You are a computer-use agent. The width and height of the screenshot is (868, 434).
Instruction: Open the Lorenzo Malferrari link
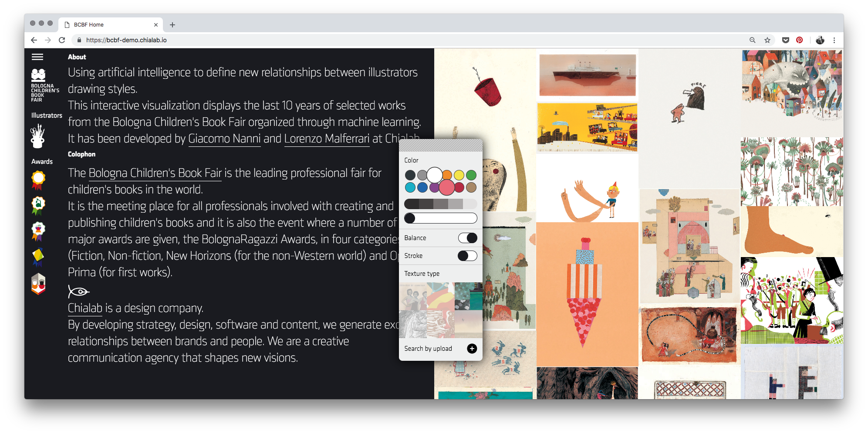pyautogui.click(x=327, y=139)
